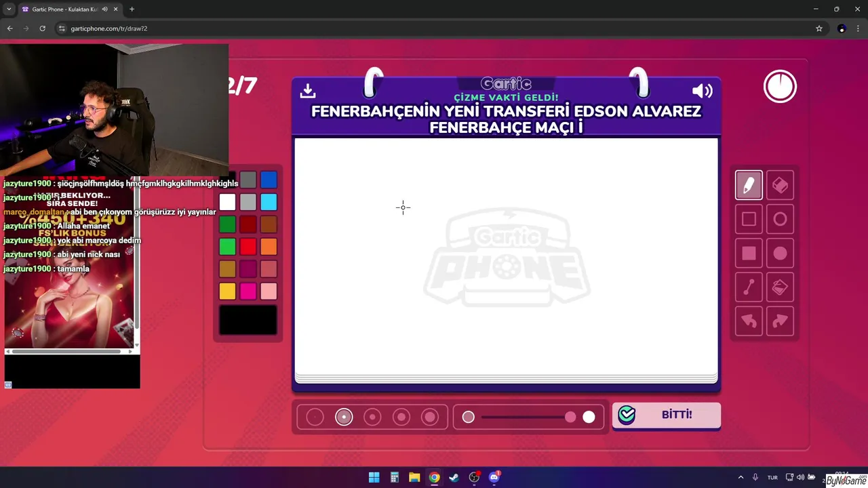
Task: Expand the browser tab search dropdown
Action: (x=9, y=9)
